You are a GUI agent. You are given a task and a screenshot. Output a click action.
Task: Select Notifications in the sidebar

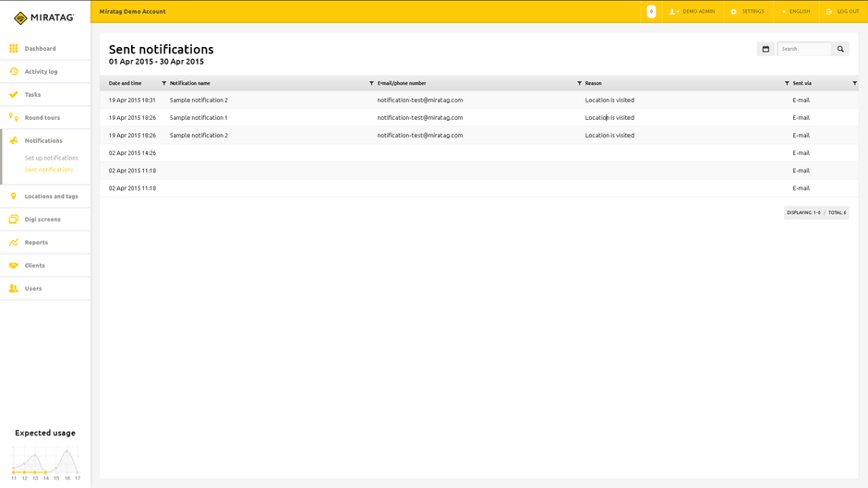coord(43,140)
